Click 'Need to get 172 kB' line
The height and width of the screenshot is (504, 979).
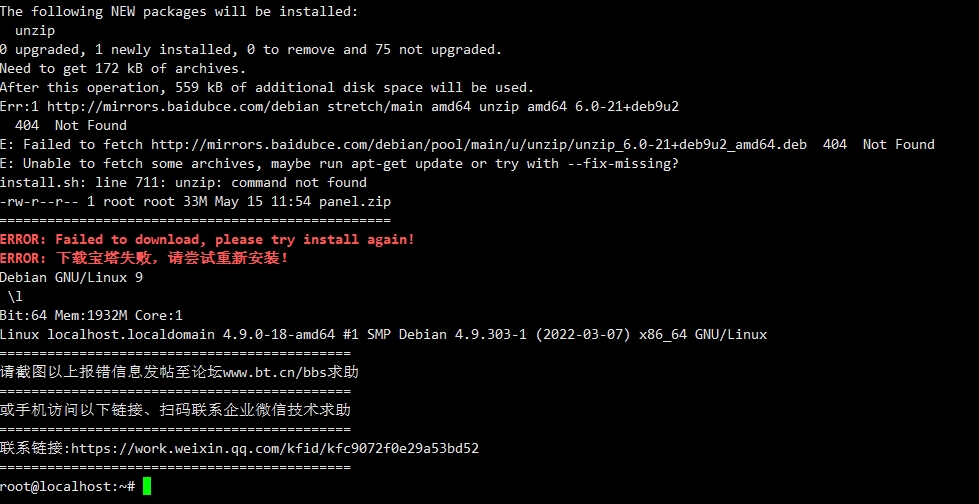(x=123, y=69)
